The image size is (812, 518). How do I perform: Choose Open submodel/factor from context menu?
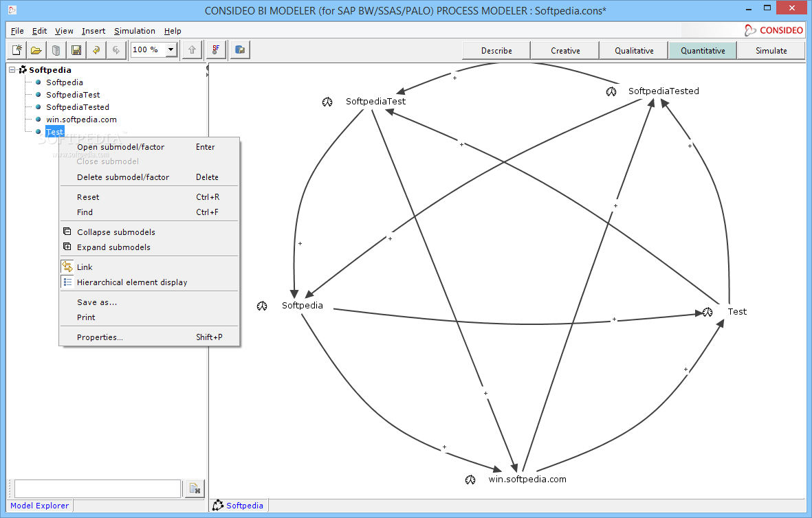pyautogui.click(x=149, y=147)
